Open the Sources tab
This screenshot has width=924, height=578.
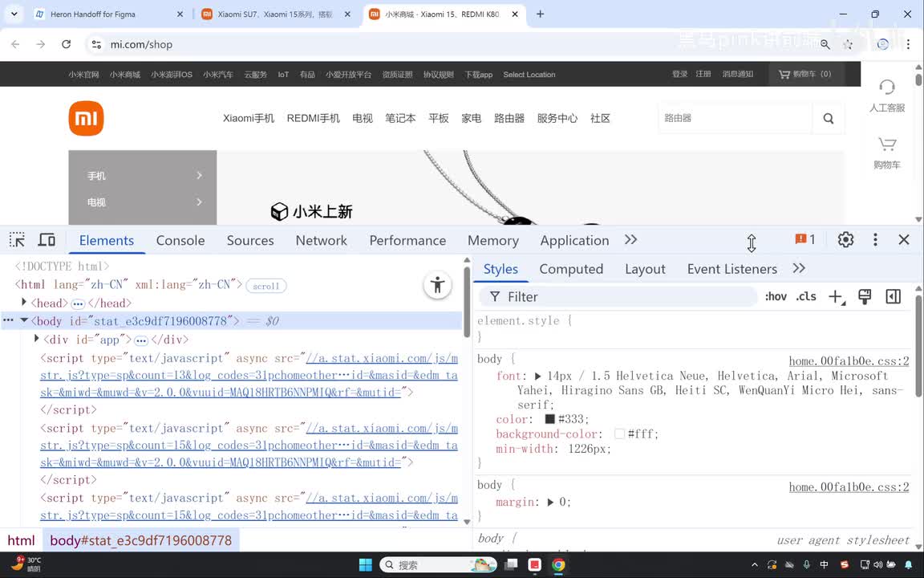coord(250,241)
